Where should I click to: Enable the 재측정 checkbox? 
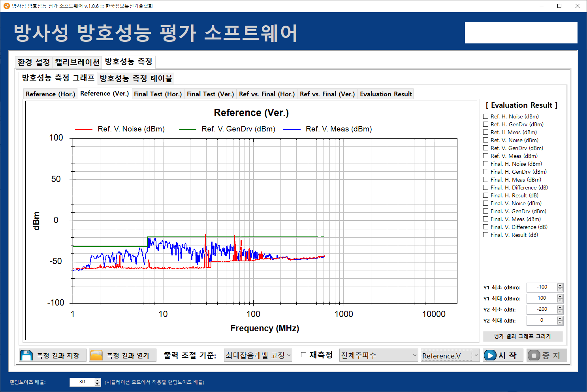303,355
